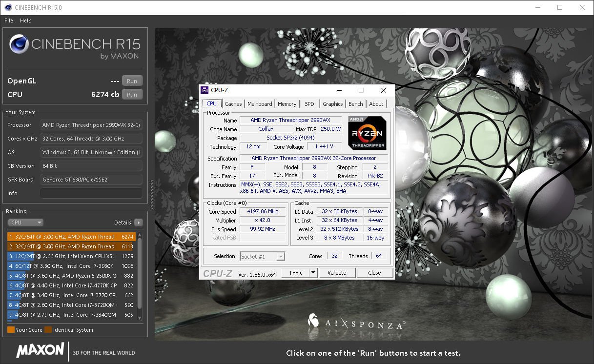The height and width of the screenshot is (364, 594).
Task: Maximize the Cinebench window
Action: coord(560,7)
